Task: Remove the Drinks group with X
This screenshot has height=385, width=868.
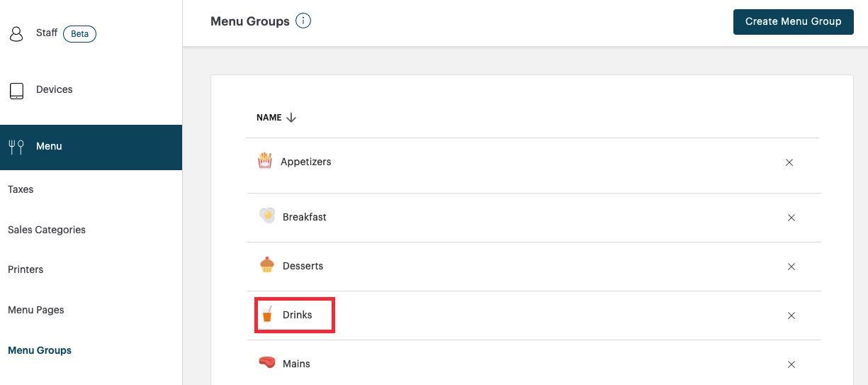Action: pyautogui.click(x=791, y=316)
